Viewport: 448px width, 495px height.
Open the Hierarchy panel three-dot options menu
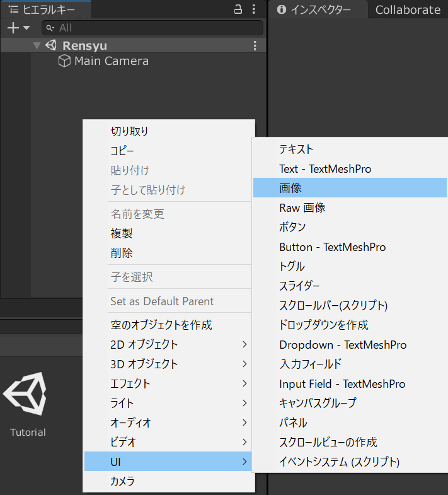tap(253, 9)
